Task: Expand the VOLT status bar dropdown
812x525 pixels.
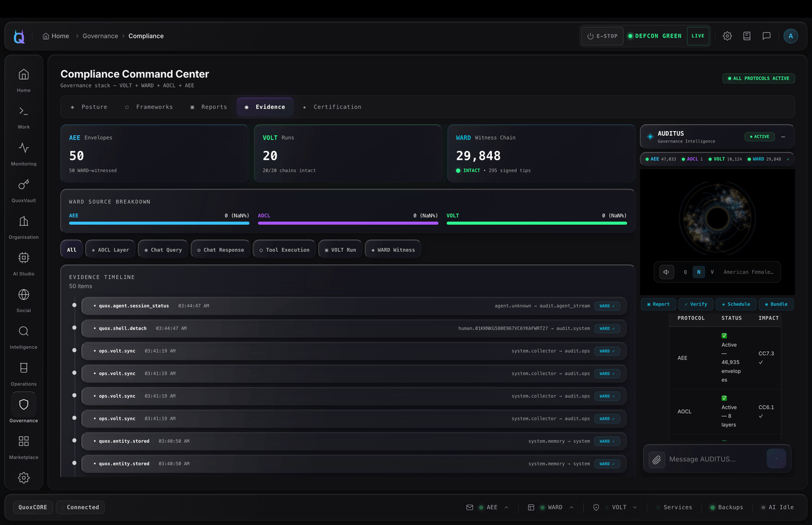Action: pos(635,507)
